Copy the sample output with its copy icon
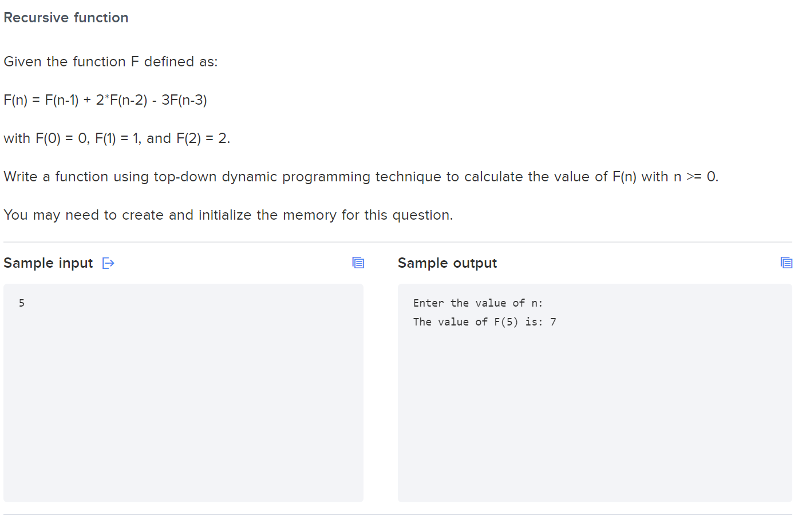Viewport: 806px width, 532px height. tap(787, 263)
